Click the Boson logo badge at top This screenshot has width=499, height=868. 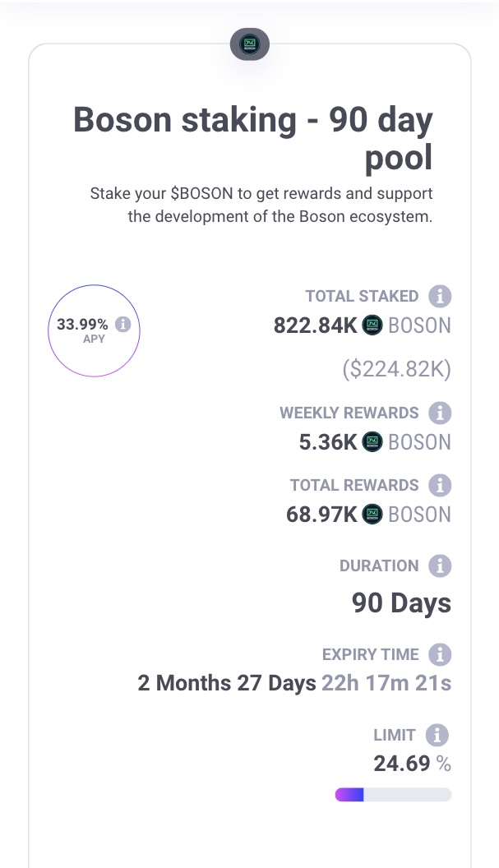tap(249, 44)
